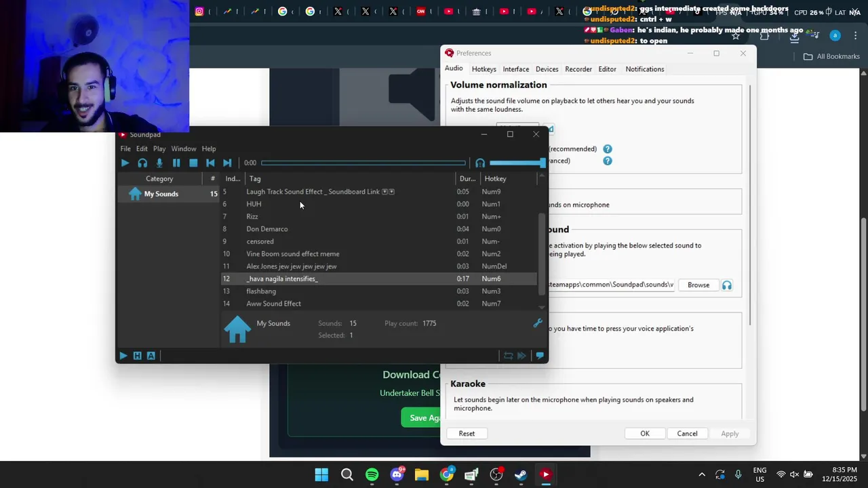Image resolution: width=868 pixels, height=488 pixels.
Task: Select _hava nagila intensifies_ row
Action: coord(378,279)
